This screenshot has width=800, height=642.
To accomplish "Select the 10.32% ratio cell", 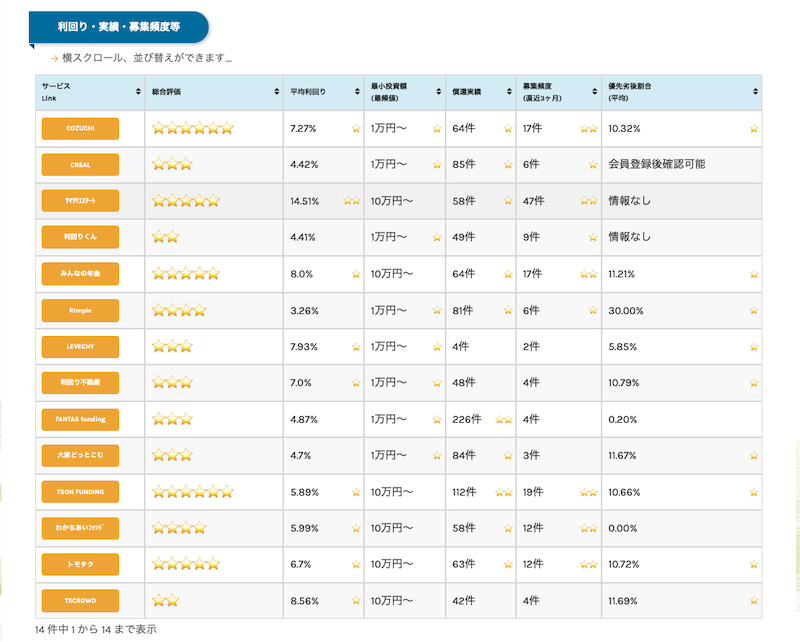I will click(682, 129).
